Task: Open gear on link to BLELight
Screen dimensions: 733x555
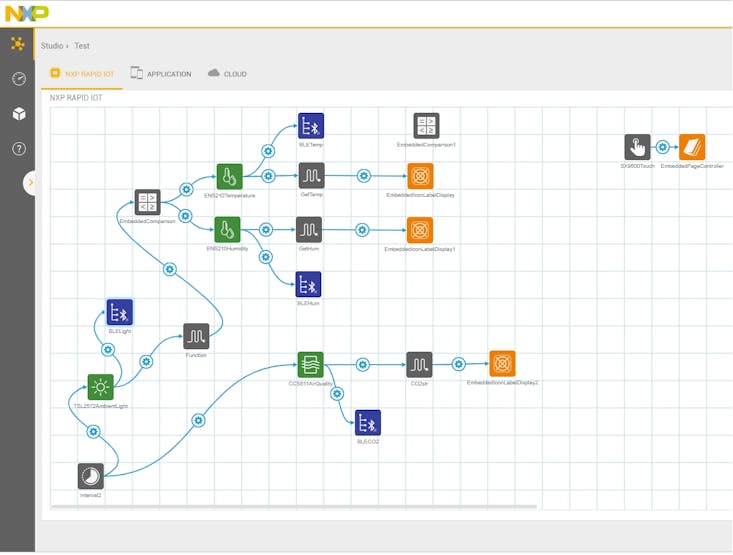Action: 108,350
